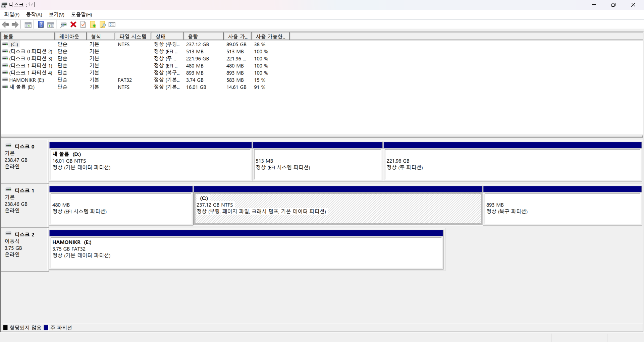Click the disk icon next to 디스크 1
The height and width of the screenshot is (342, 644).
coord(9,190)
